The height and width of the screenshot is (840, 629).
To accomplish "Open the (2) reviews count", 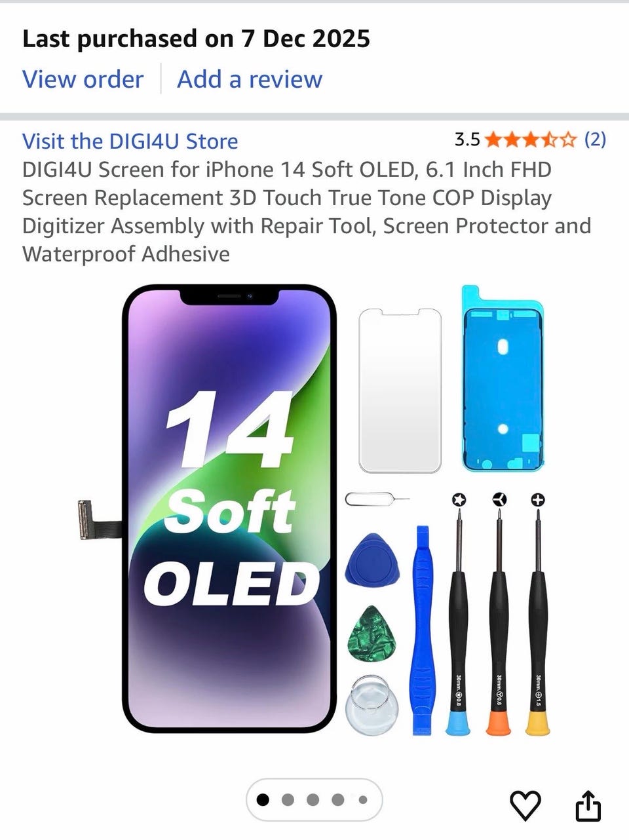I will tap(595, 139).
